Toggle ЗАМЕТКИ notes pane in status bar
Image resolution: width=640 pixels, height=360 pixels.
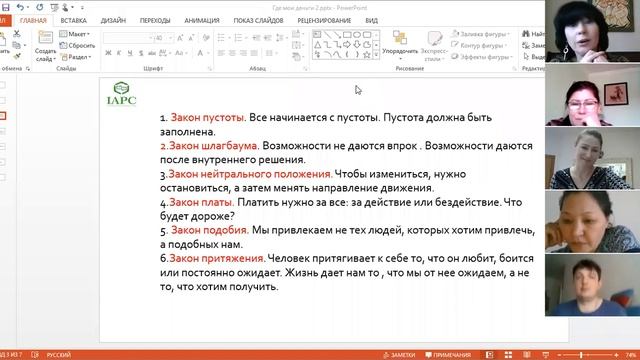(399, 355)
